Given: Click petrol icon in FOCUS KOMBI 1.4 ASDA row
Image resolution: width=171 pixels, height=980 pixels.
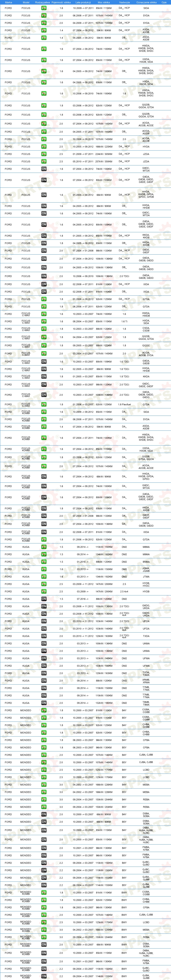Looking at the screenshot, I should pyautogui.click(x=44, y=427).
